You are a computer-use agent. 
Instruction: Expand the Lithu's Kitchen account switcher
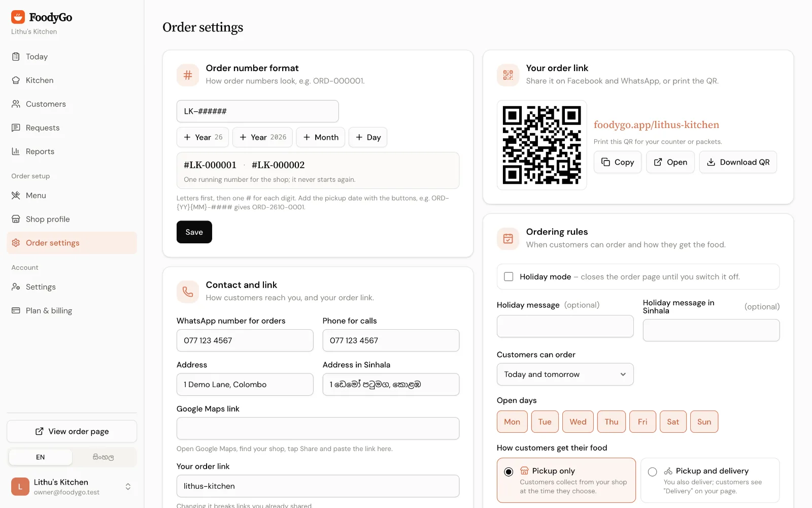(72, 487)
